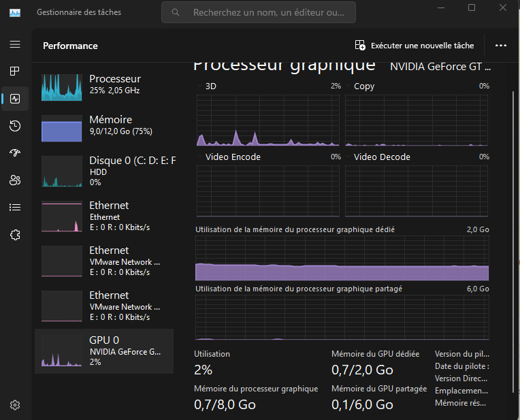Open the 3D engine dropdown chevron
520x420 pixels.
(199, 86)
